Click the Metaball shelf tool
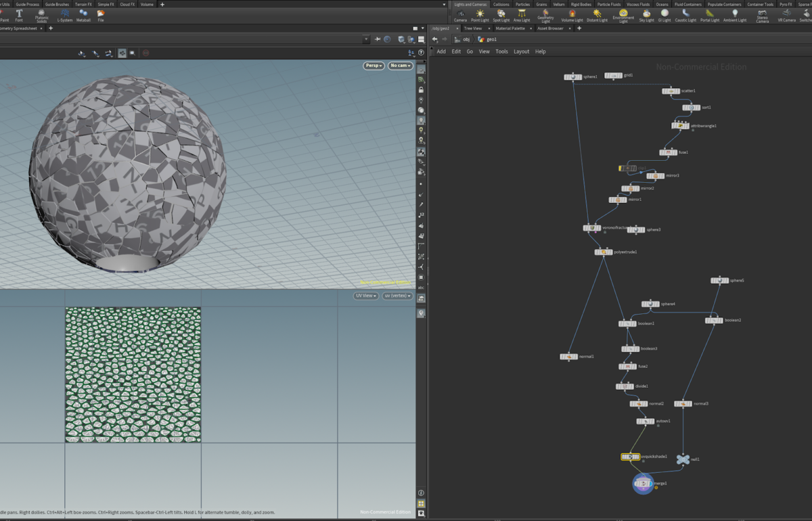812x521 pixels. tap(83, 15)
